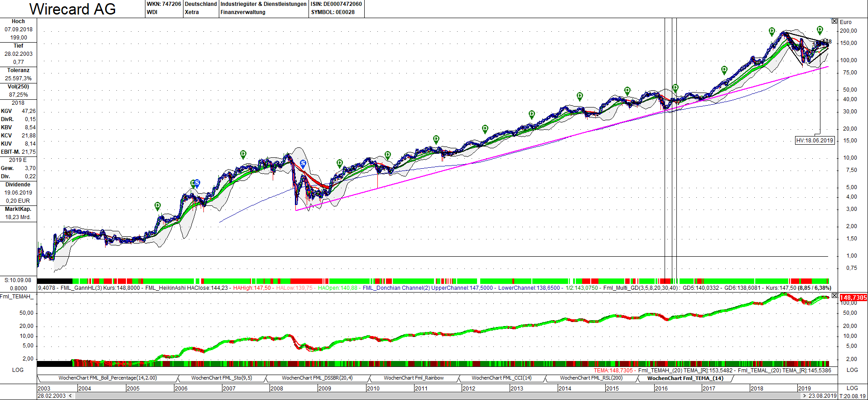Click year 2008 on the time axis
The width and height of the screenshot is (868, 400).
pyautogui.click(x=276, y=388)
